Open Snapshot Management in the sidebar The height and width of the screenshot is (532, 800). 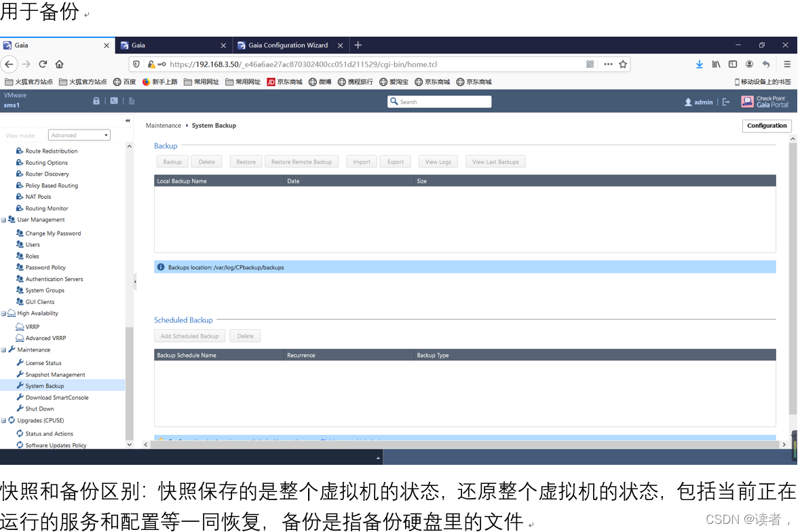[55, 375]
